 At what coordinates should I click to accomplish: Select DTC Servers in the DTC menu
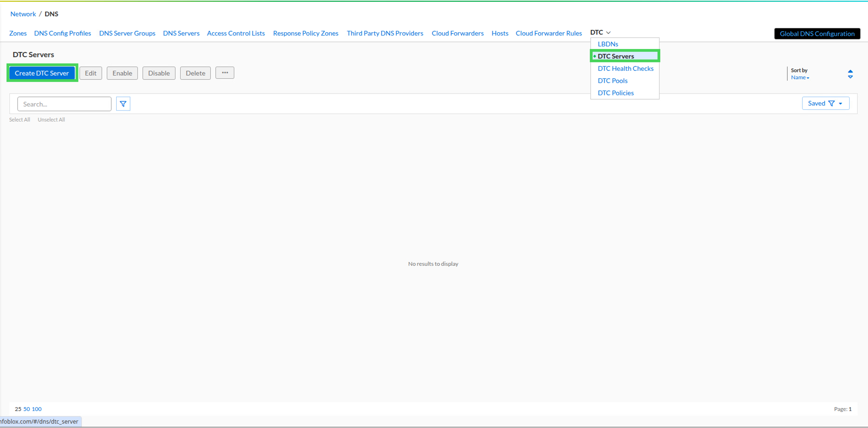[625, 56]
